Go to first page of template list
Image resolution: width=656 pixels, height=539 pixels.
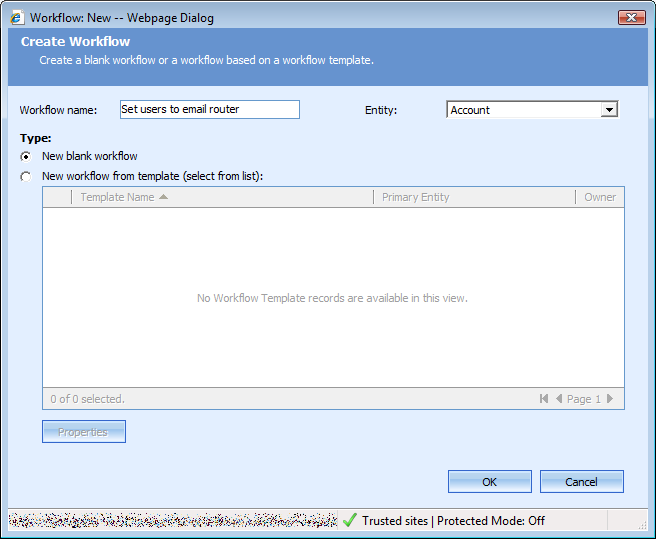click(544, 399)
